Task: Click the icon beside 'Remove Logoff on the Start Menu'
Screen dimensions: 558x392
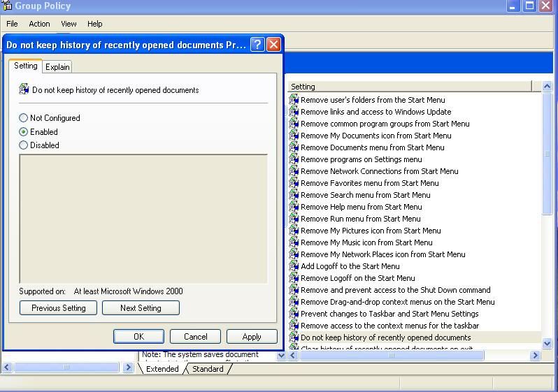Action: point(294,278)
